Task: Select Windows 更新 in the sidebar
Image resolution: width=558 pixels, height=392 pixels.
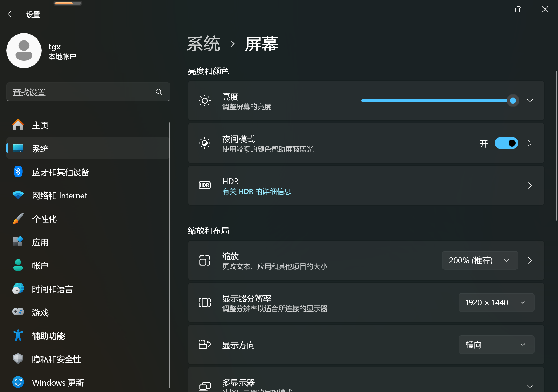Action: (x=88, y=382)
